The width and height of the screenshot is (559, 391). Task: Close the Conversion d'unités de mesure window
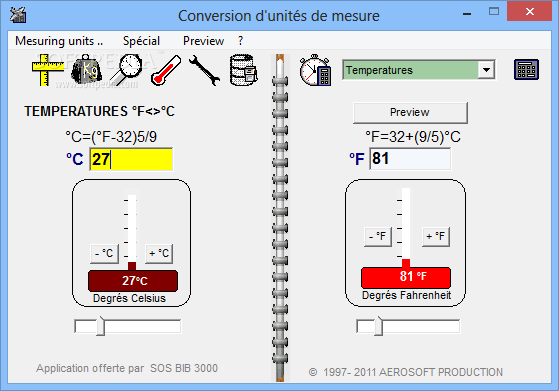[529, 11]
